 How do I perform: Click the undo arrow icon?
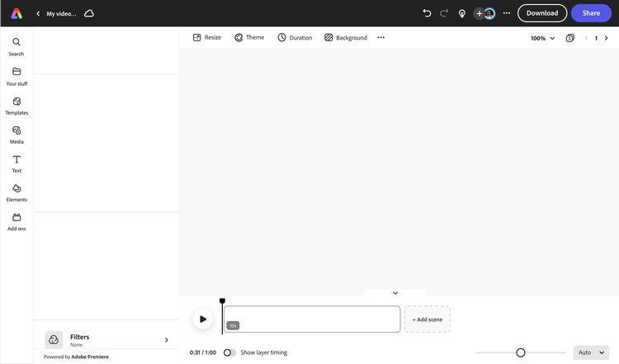click(427, 13)
